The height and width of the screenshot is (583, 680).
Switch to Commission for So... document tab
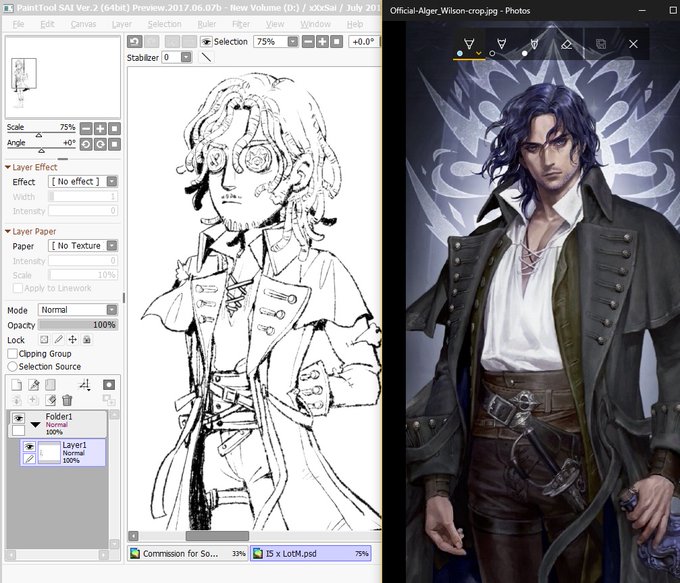click(187, 554)
